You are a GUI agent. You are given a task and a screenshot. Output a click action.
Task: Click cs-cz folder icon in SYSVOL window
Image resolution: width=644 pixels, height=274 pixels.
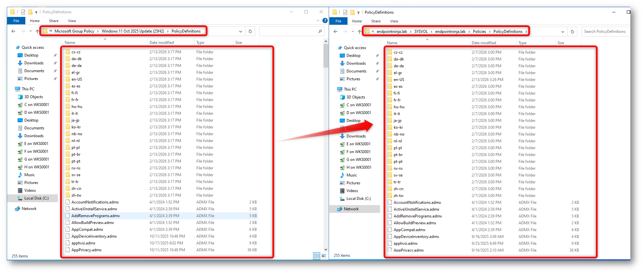coord(390,52)
